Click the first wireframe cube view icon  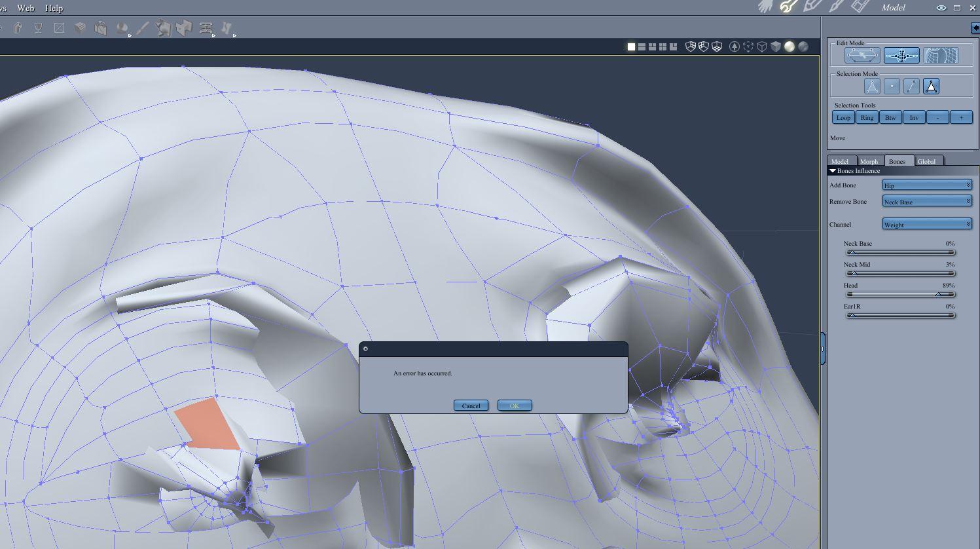[690, 47]
